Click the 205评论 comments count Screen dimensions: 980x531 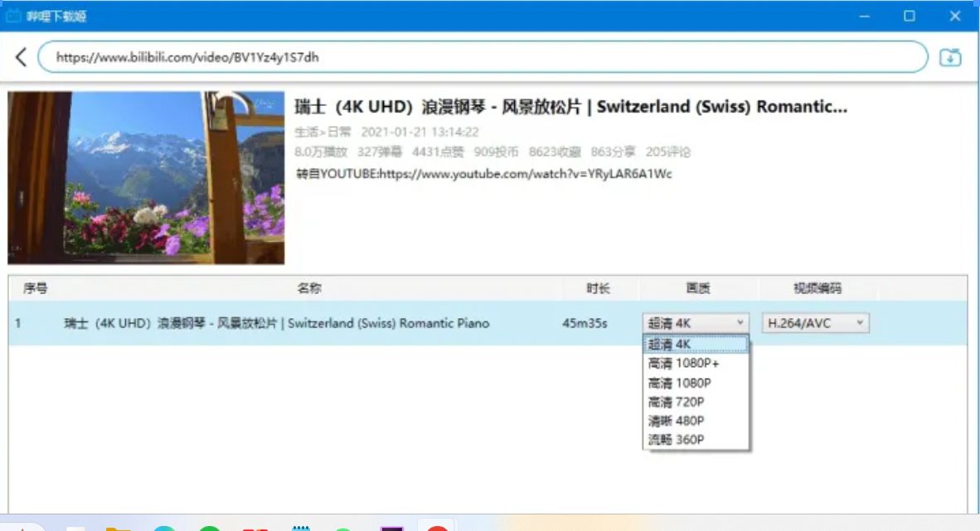(668, 152)
